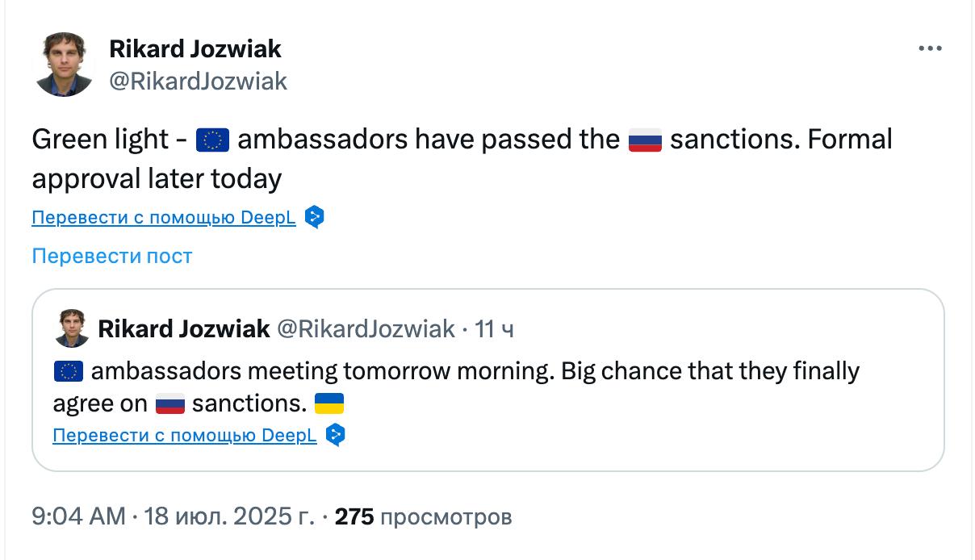Open the three-dot more options menu

click(930, 49)
